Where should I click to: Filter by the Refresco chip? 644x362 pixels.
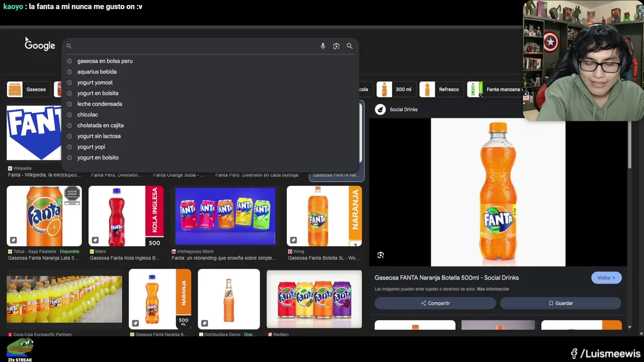(441, 89)
